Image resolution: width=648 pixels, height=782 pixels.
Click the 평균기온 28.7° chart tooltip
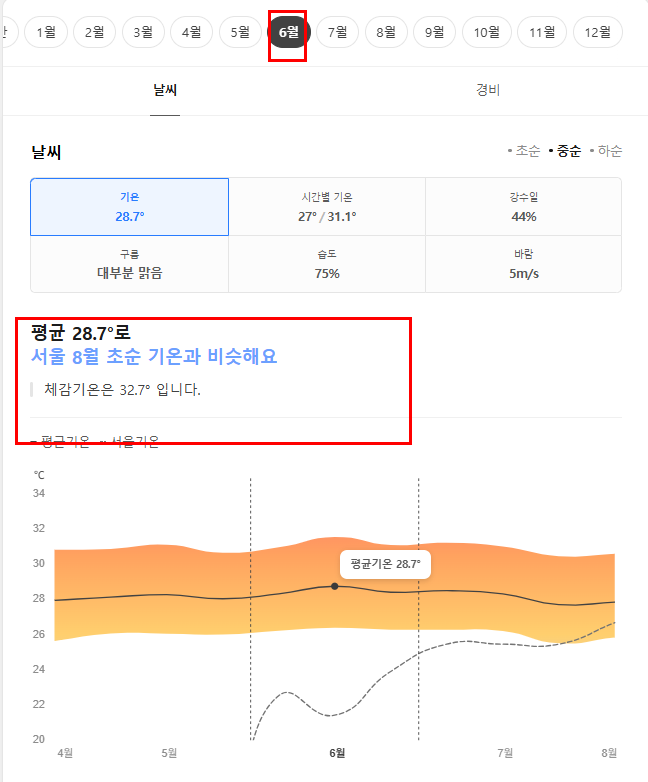pos(385,564)
